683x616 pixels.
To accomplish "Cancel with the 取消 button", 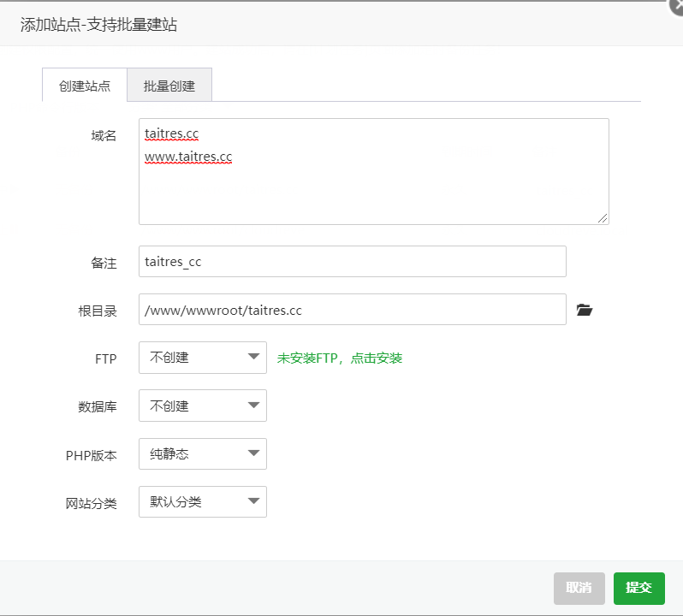I will pyautogui.click(x=579, y=588).
